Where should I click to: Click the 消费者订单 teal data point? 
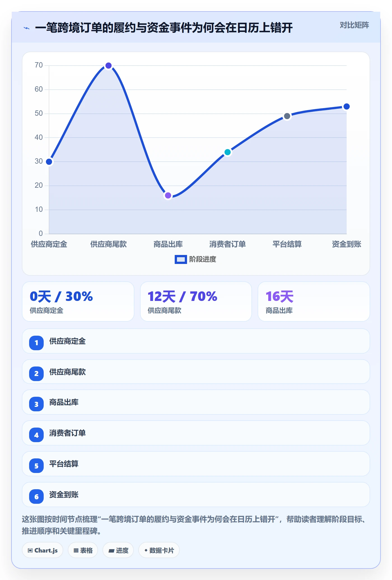pyautogui.click(x=228, y=152)
